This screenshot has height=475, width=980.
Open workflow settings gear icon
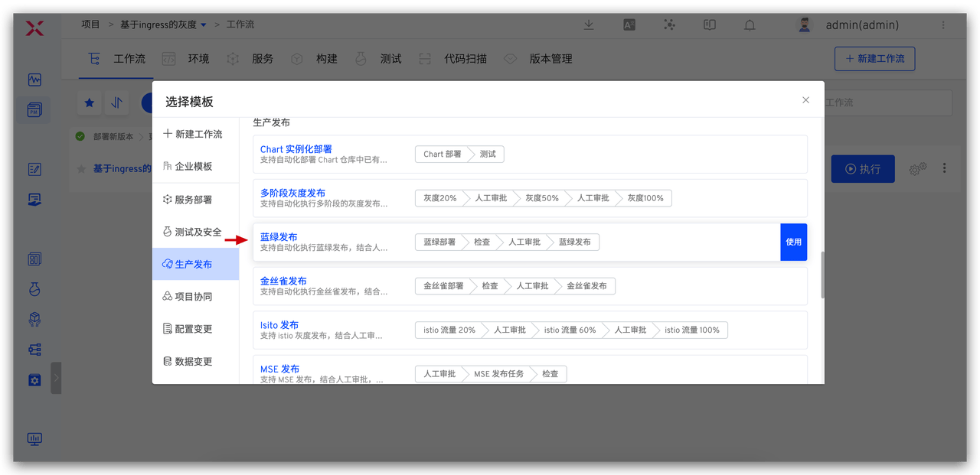918,169
